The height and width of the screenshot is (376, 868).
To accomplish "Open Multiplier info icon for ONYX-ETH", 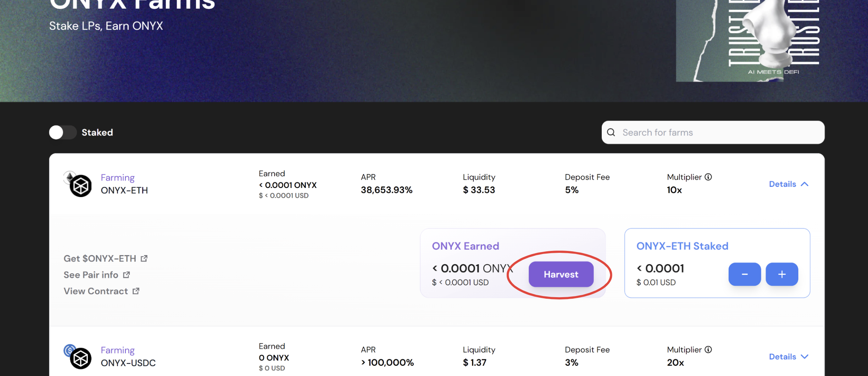I will coord(708,177).
